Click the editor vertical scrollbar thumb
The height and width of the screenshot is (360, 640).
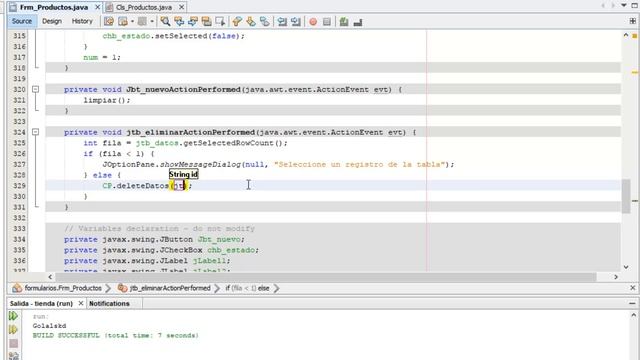coord(626,196)
